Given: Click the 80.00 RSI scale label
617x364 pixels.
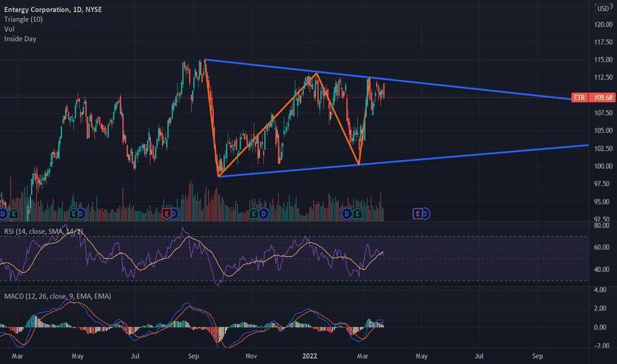Looking at the screenshot, I should pos(602,226).
